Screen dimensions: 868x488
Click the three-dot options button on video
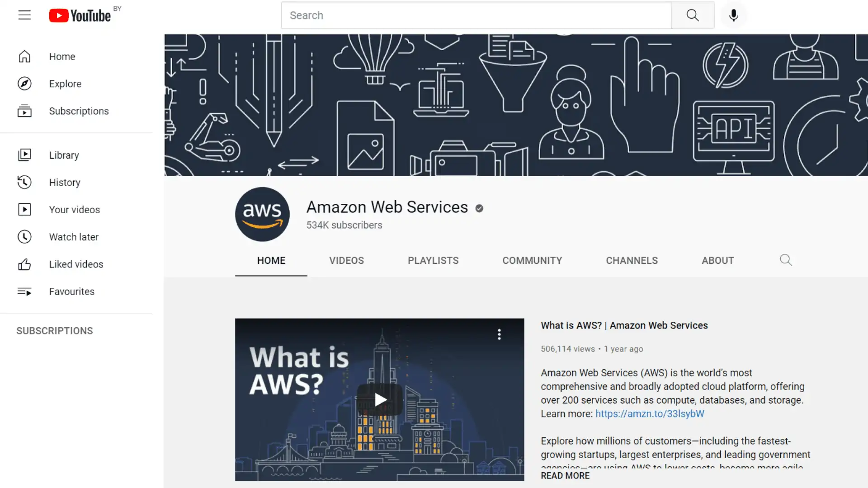[x=500, y=334]
